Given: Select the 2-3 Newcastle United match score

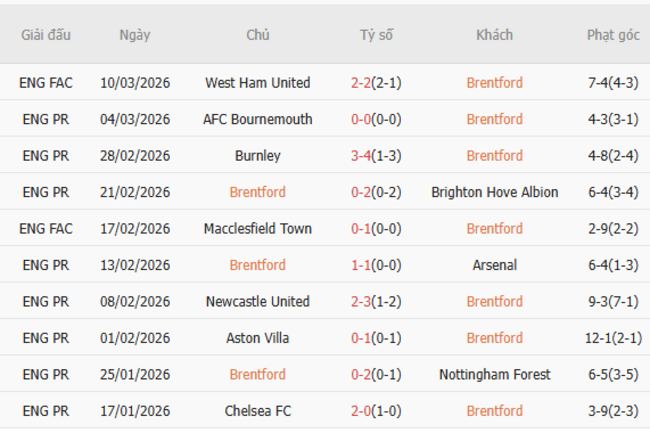Looking at the screenshot, I should point(361,302).
